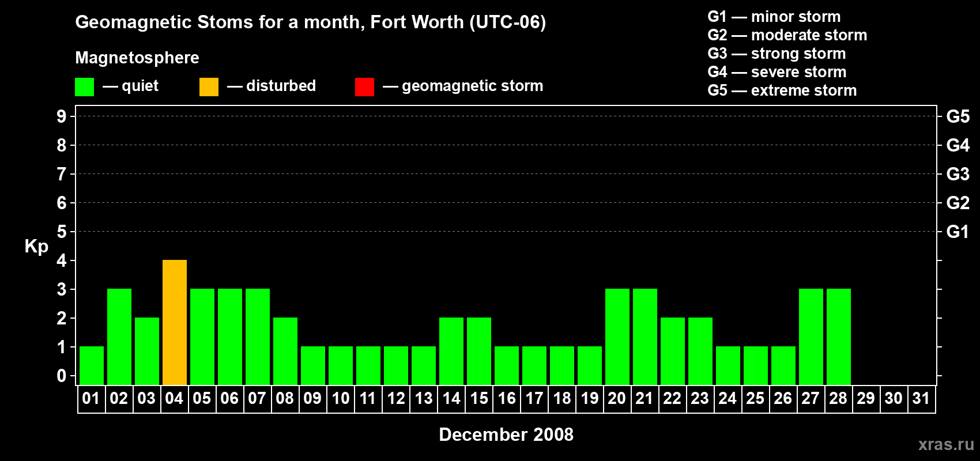Click the bar above day 14
The image size is (980, 461).
pyautogui.click(x=451, y=352)
